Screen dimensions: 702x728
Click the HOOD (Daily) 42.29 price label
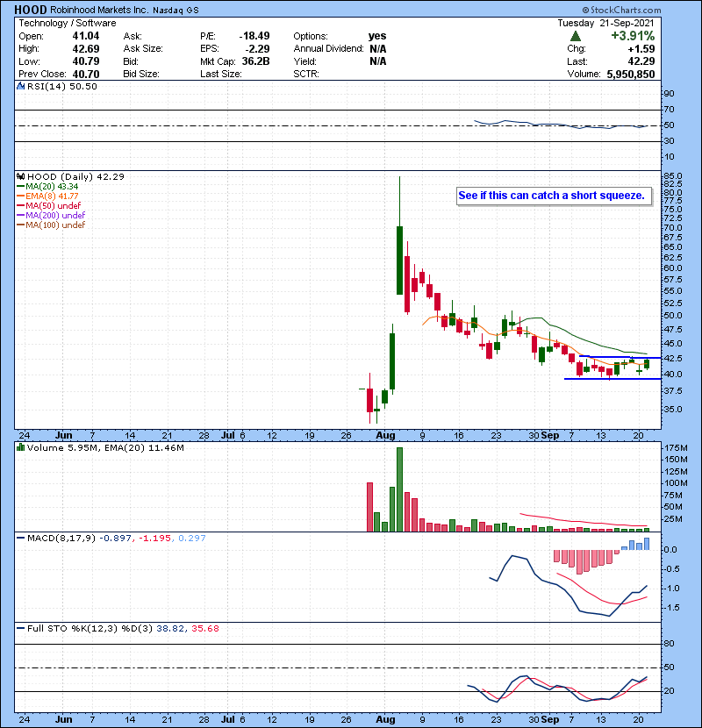click(x=75, y=176)
